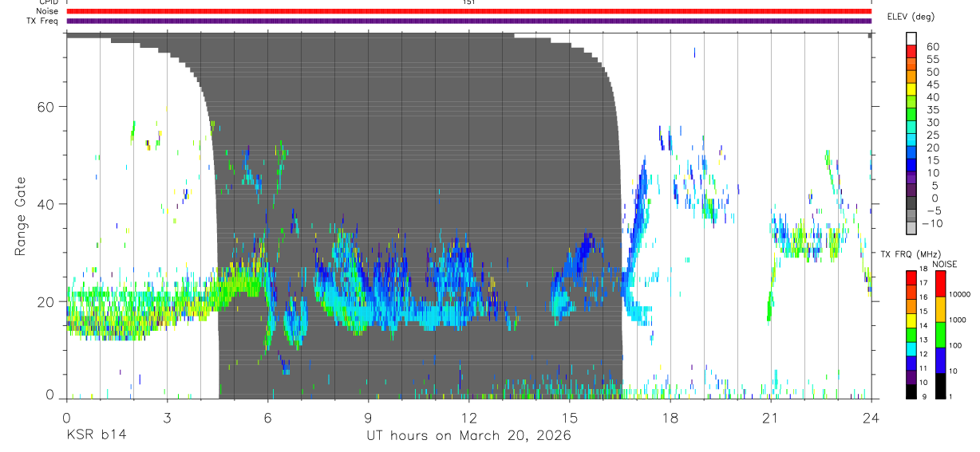Click the x-axis hour tick '24'
Image resolution: width=980 pixels, height=452 pixels.
click(x=871, y=418)
